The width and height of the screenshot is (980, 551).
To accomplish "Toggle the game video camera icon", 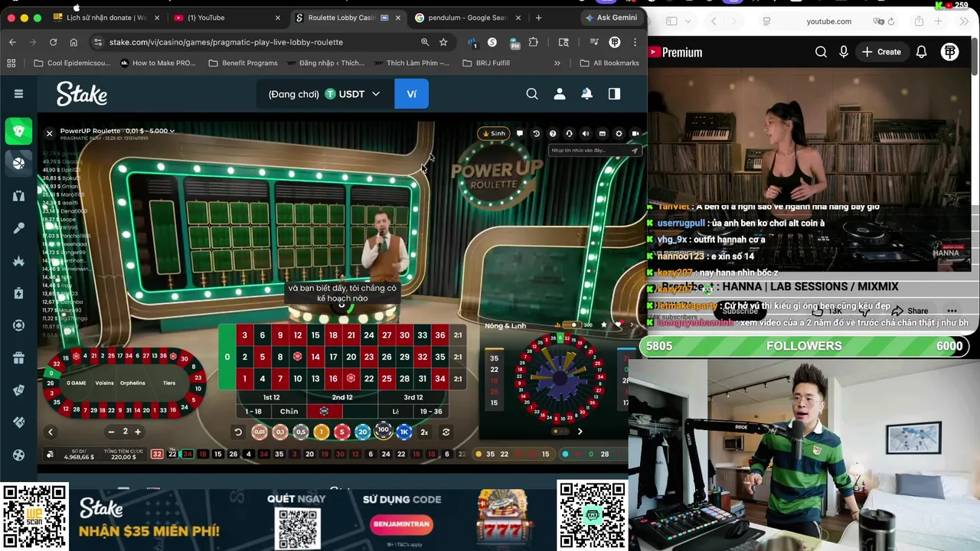I will [x=635, y=133].
